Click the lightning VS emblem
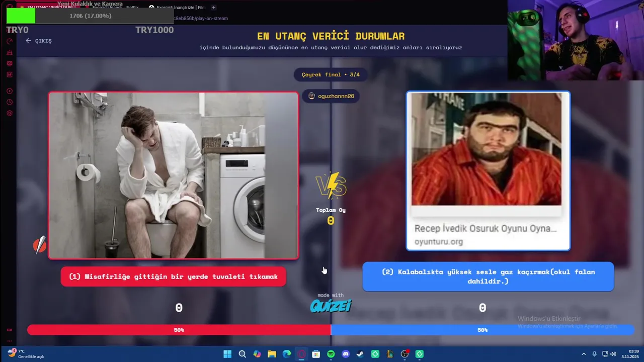The image size is (644, 362). tap(331, 186)
